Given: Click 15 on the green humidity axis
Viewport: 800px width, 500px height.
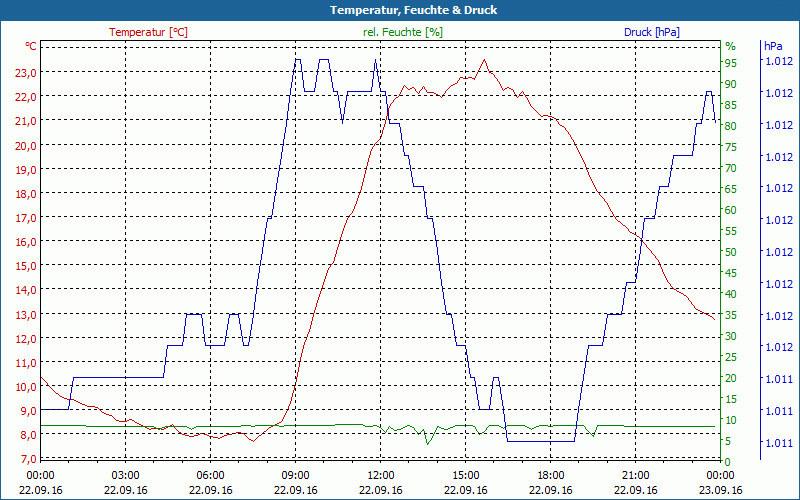Looking at the screenshot, I should (731, 399).
